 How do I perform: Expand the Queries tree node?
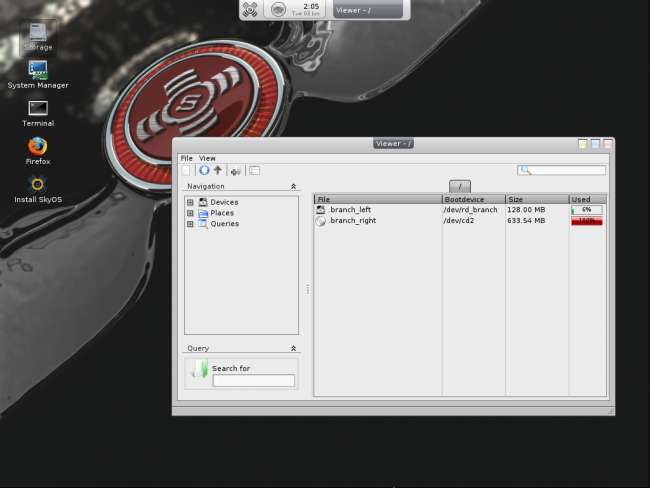pyautogui.click(x=190, y=224)
